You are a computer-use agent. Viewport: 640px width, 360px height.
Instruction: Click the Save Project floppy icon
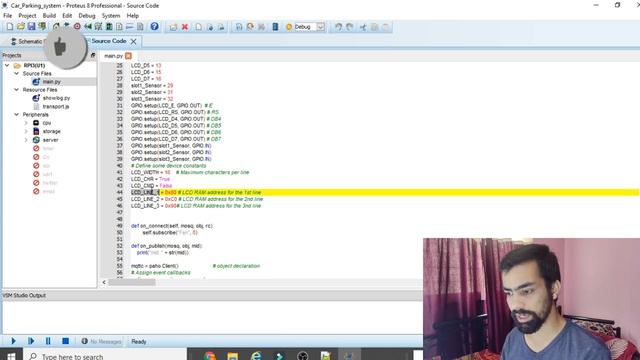[31, 27]
